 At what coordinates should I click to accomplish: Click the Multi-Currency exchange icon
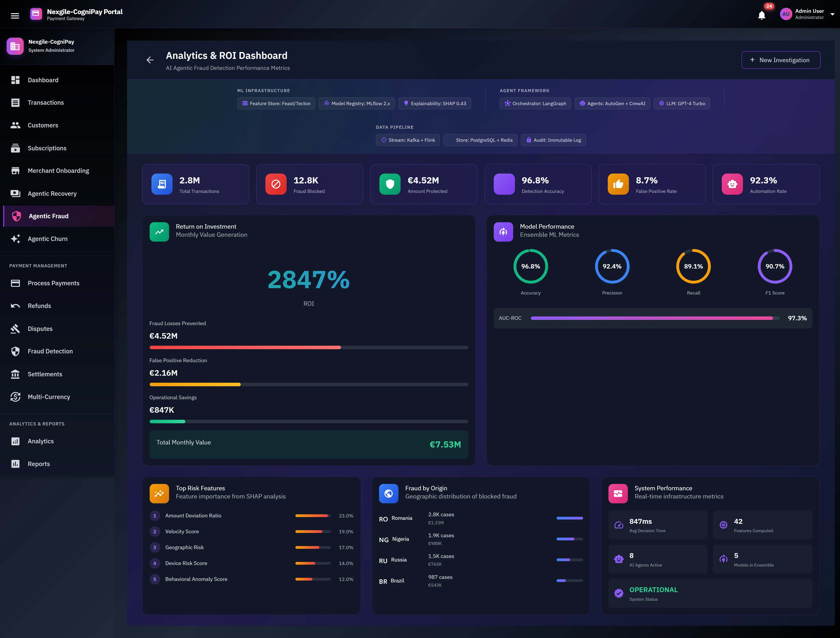pyautogui.click(x=16, y=396)
